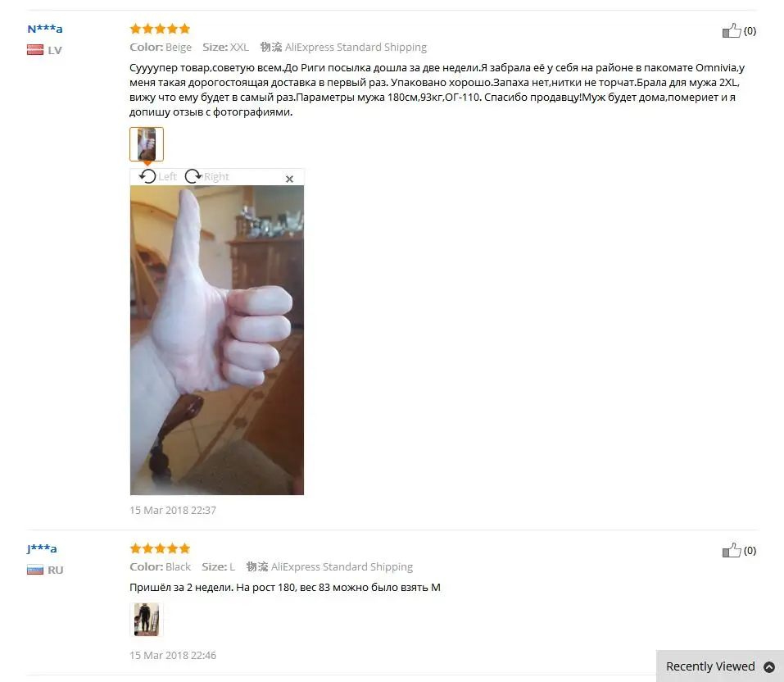
Task: Expand the Recently Viewed panel arrow
Action: tap(769, 667)
